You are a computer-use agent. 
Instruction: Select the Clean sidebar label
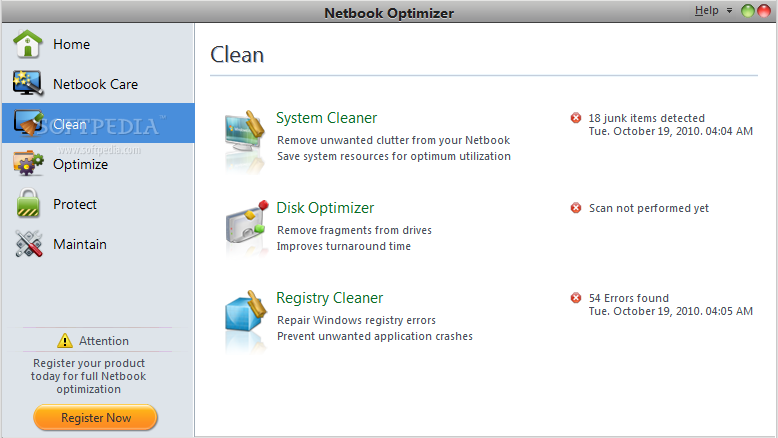(x=69, y=125)
